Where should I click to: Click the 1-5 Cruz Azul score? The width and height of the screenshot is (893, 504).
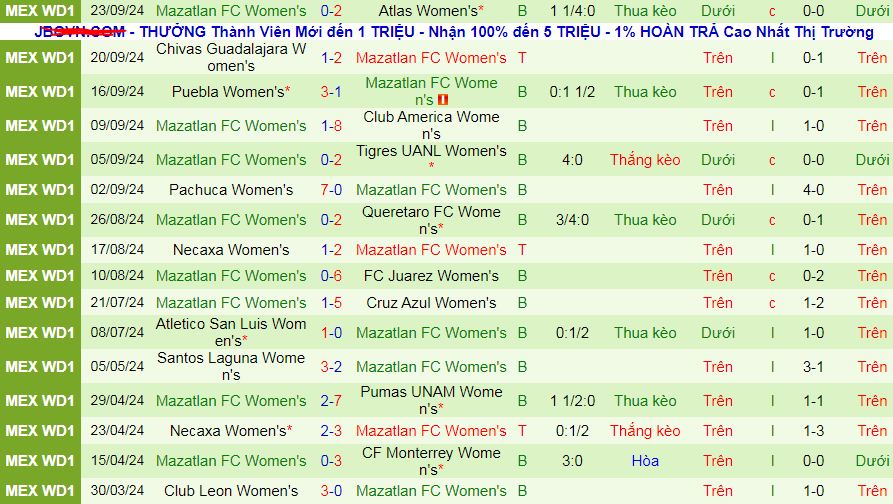click(331, 303)
